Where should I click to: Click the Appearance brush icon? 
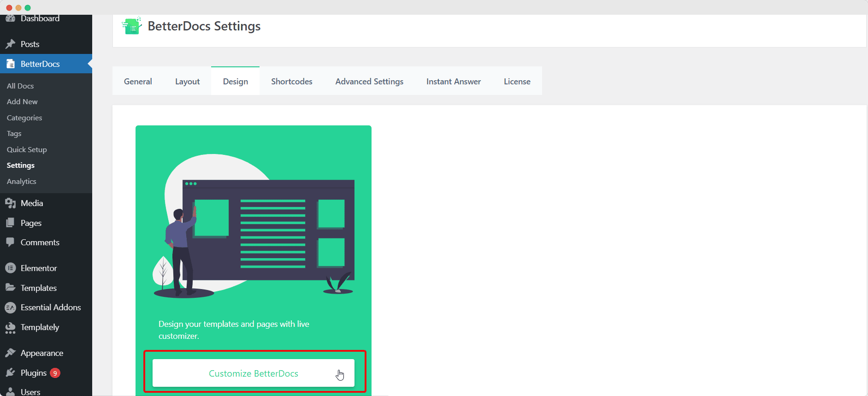pyautogui.click(x=10, y=353)
